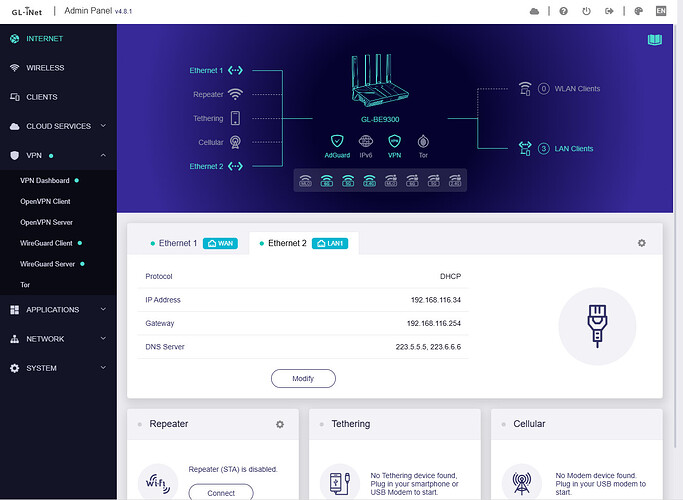
Task: Open the Ethernet settings gear icon
Action: [x=641, y=243]
